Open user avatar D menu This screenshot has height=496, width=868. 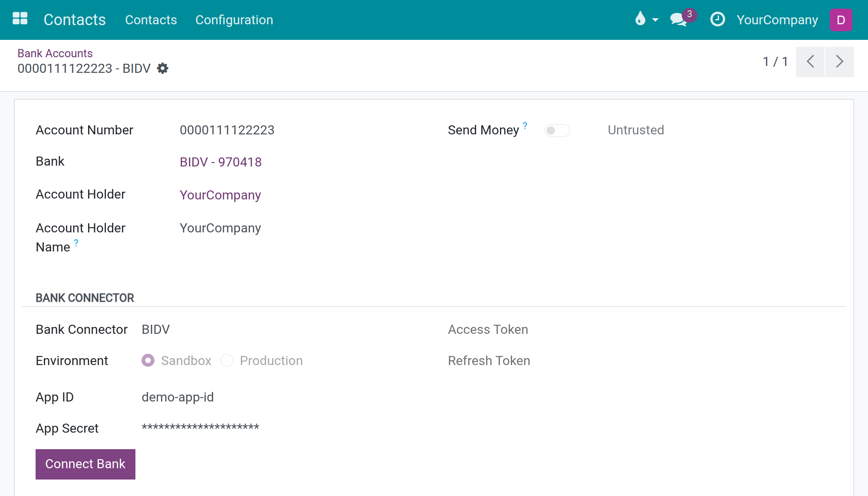841,20
